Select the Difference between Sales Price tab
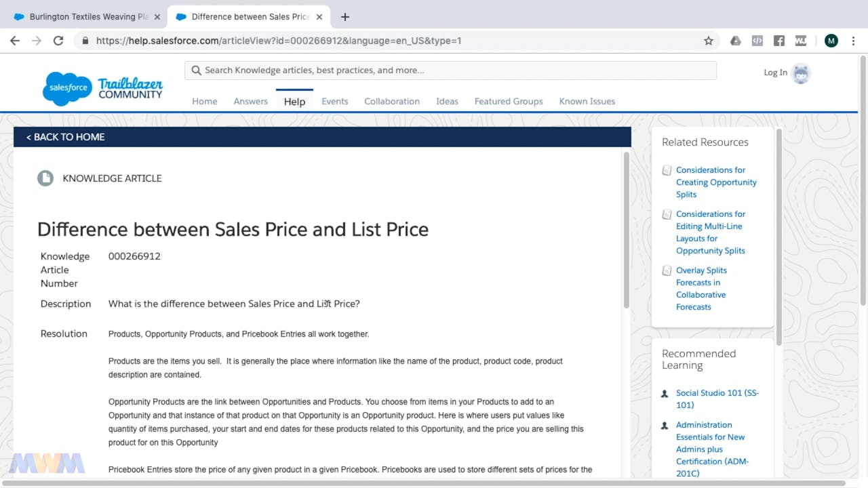The width and height of the screenshot is (868, 488). click(x=248, y=17)
